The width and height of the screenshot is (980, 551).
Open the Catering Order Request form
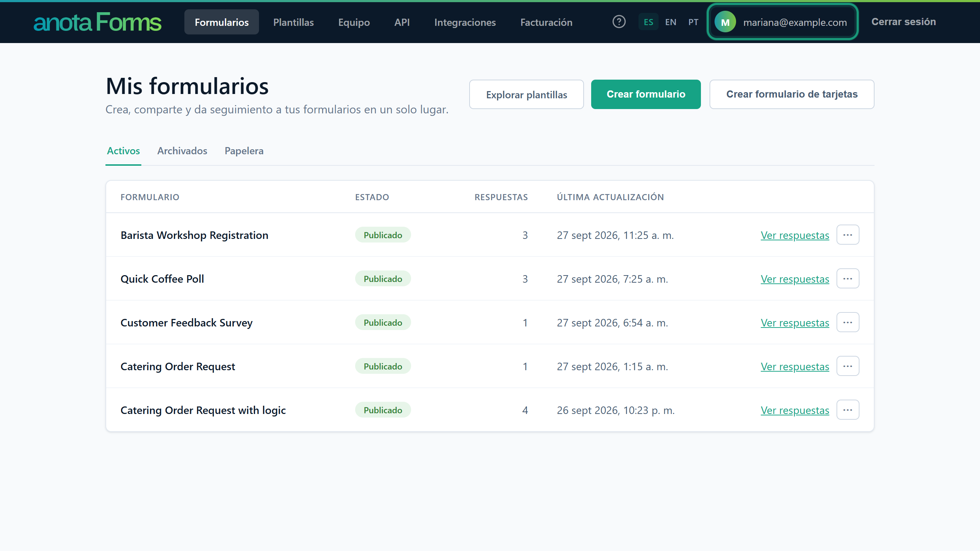point(178,367)
